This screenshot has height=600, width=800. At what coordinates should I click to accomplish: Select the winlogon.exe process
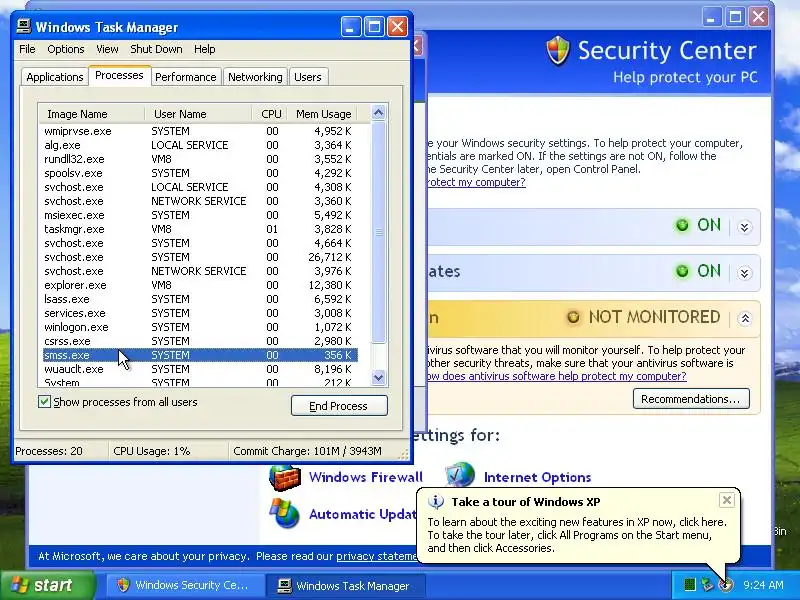tap(200, 327)
